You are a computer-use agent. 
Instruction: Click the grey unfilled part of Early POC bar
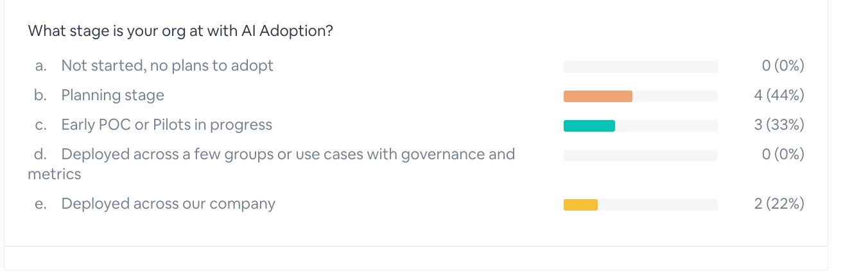666,126
